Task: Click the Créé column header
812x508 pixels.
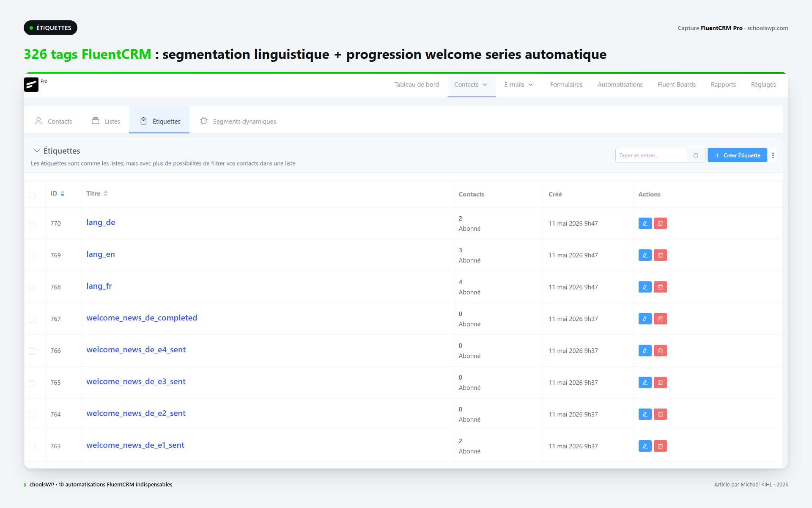Action: point(555,194)
